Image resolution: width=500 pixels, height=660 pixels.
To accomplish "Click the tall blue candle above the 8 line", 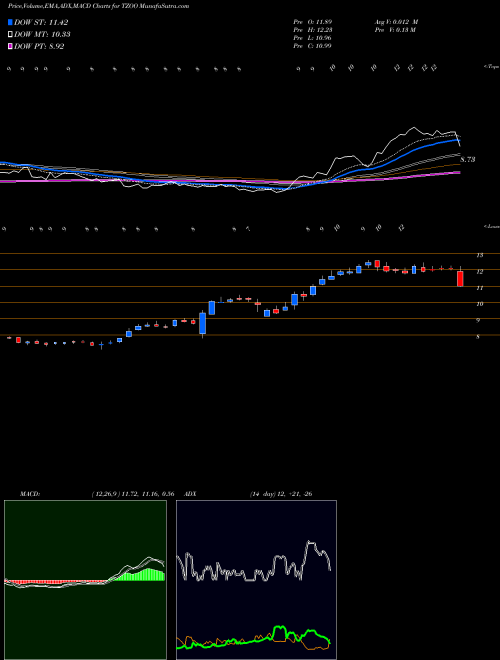I will (x=202, y=323).
